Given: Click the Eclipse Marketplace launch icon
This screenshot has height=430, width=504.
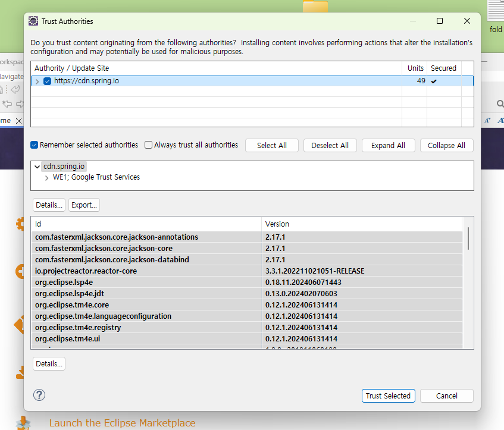Looking at the screenshot, I should pyautogui.click(x=23, y=423).
